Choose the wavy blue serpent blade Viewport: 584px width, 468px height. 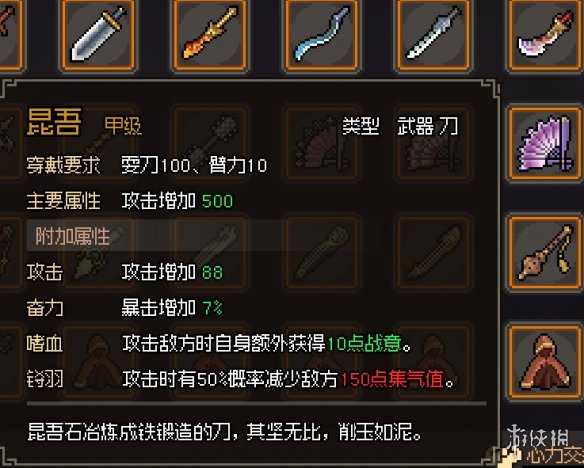click(x=321, y=35)
